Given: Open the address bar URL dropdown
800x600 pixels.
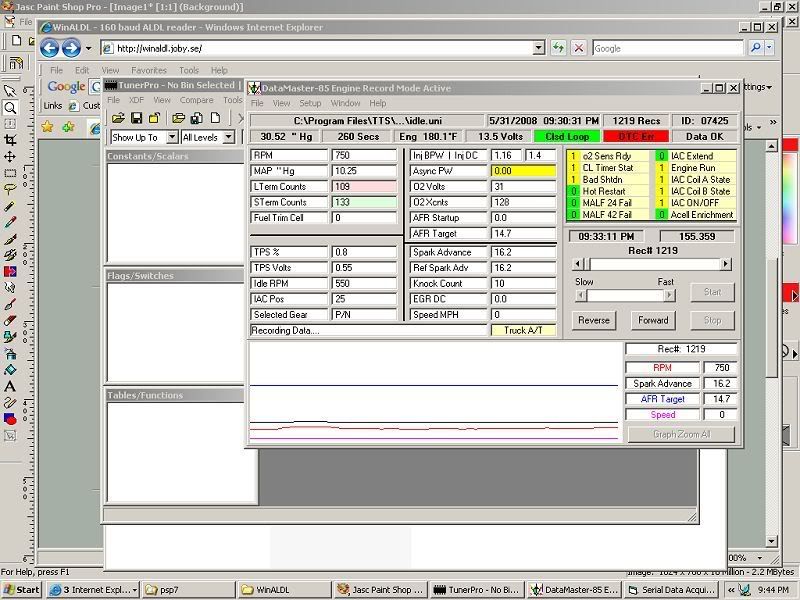Looking at the screenshot, I should point(539,48).
